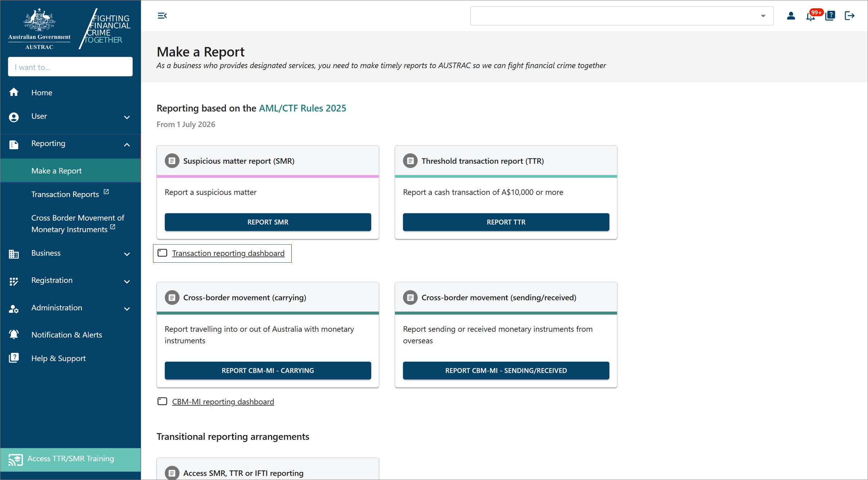This screenshot has height=480, width=868.
Task: Click the Business label in sidebar
Action: click(x=46, y=253)
